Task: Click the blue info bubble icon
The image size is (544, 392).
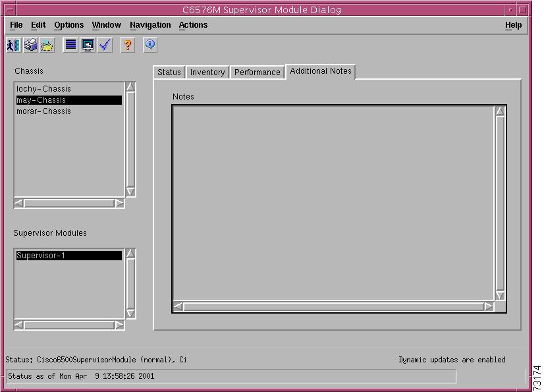Action: (x=150, y=45)
